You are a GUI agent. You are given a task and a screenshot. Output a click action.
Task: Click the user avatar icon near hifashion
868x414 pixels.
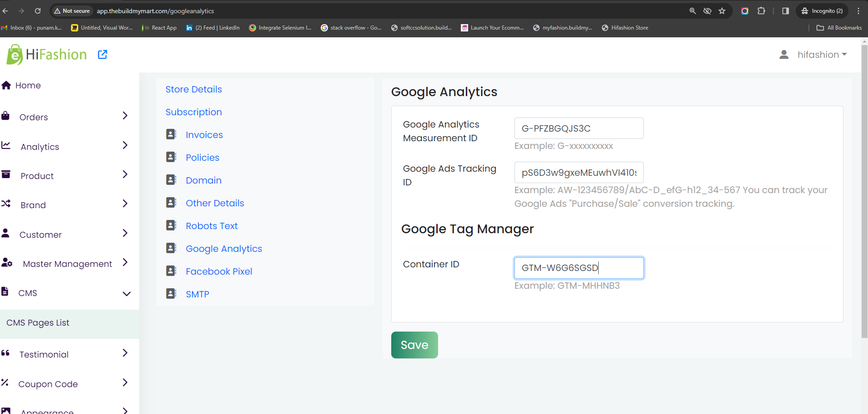pyautogui.click(x=784, y=55)
